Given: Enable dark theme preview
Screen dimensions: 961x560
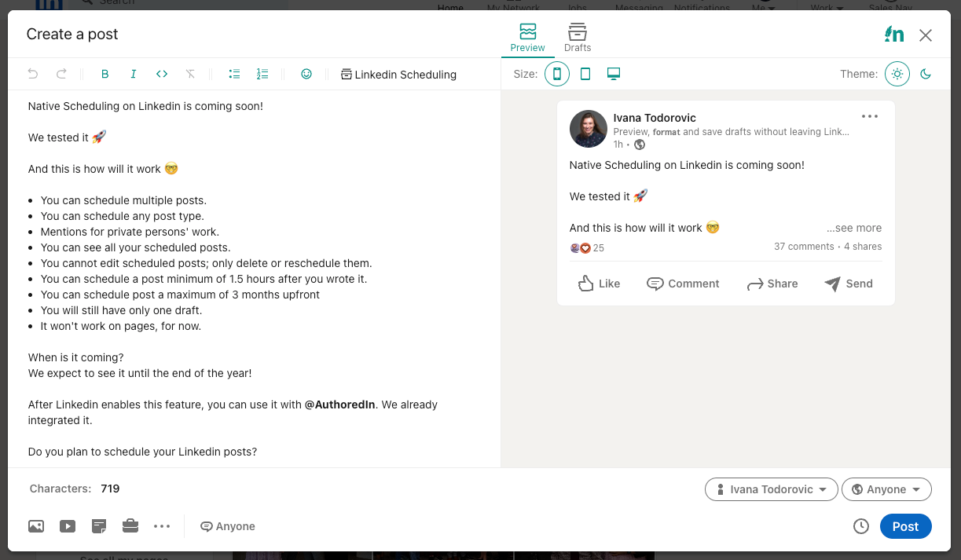Looking at the screenshot, I should [926, 73].
